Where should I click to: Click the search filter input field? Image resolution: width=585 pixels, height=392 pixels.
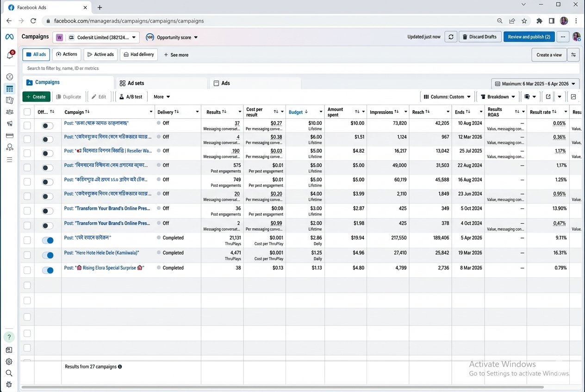[x=301, y=68]
